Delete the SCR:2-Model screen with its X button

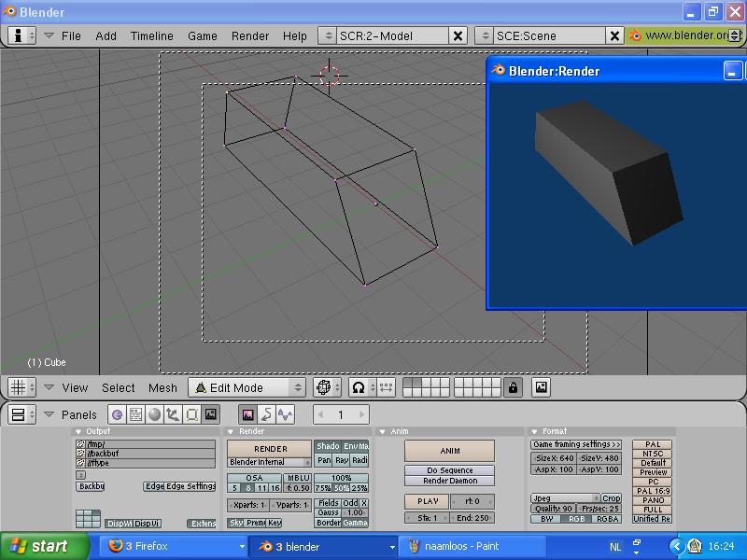pyautogui.click(x=458, y=35)
